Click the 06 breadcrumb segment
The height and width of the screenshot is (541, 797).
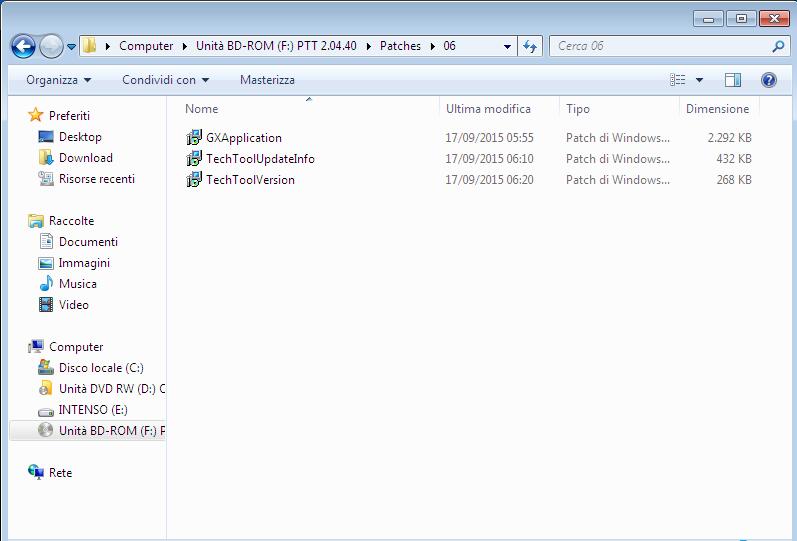pos(449,46)
